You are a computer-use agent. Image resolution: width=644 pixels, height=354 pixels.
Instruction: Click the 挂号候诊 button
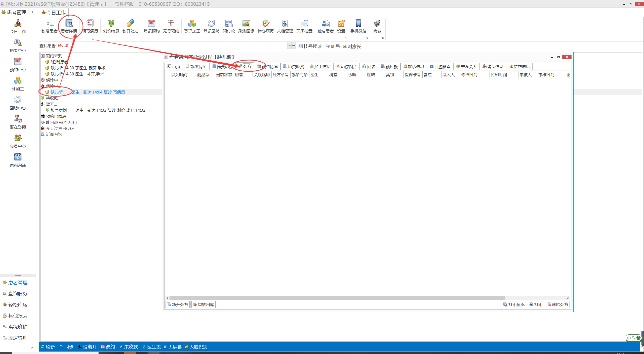pos(310,46)
